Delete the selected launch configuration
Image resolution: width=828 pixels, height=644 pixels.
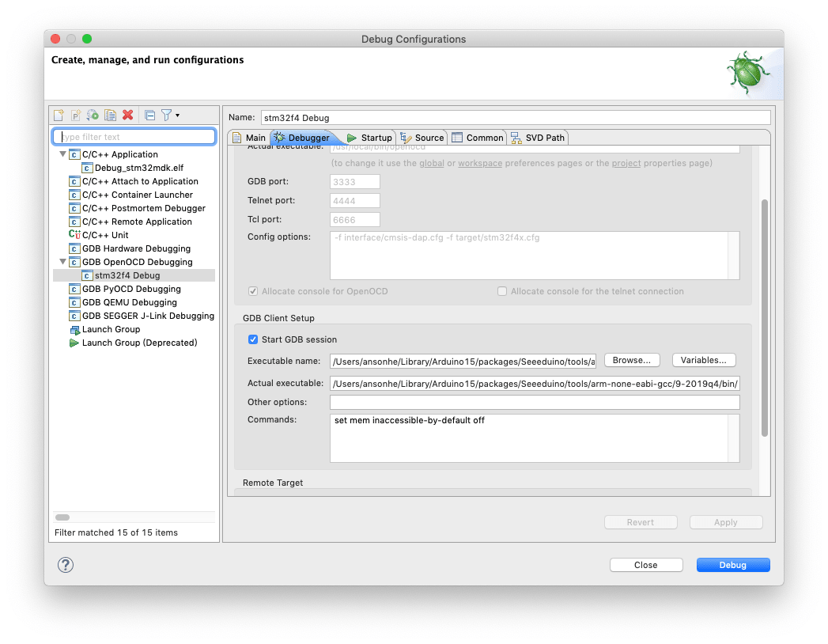[x=128, y=116]
